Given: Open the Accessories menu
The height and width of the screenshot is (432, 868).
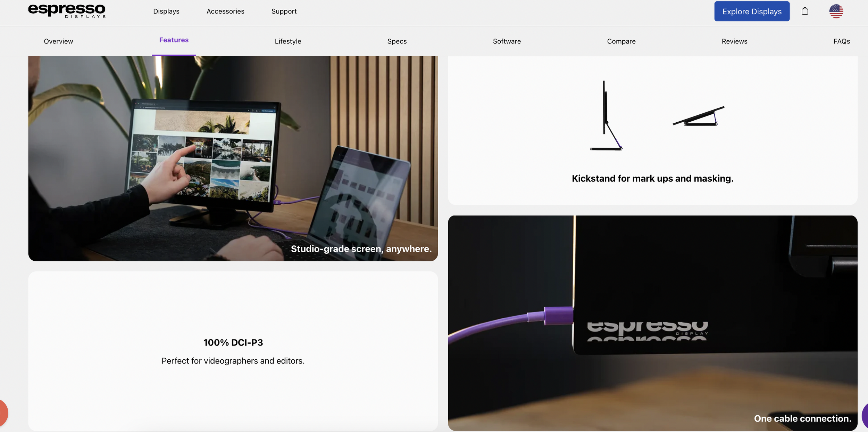Looking at the screenshot, I should click(225, 11).
